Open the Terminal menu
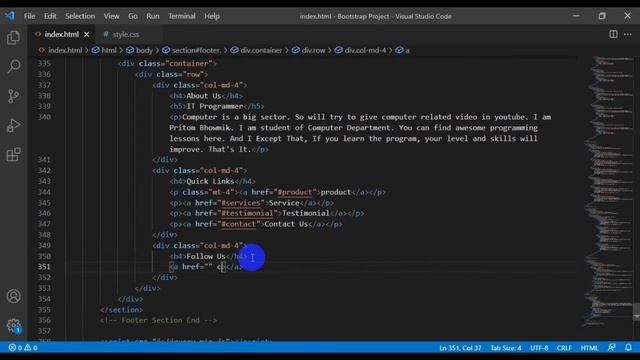640x360 pixels. point(182,16)
